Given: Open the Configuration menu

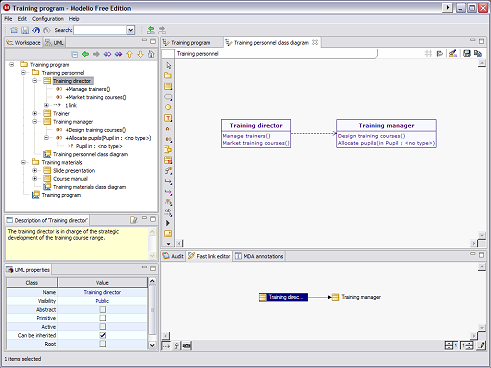Looking at the screenshot, I should coord(48,19).
